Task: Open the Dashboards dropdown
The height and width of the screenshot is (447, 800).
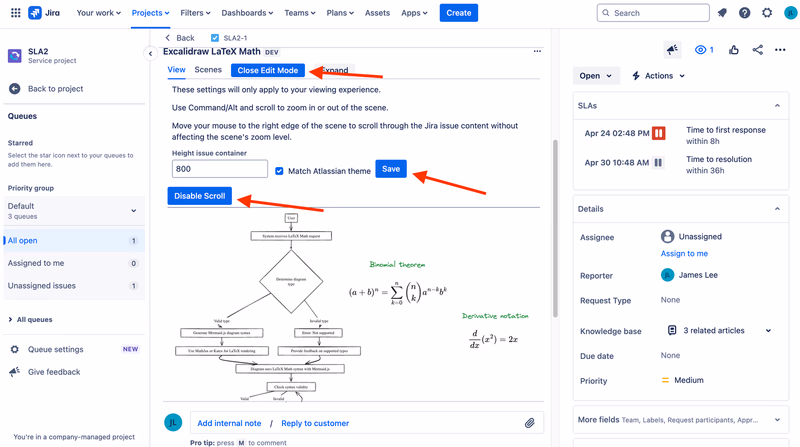Action: (247, 13)
